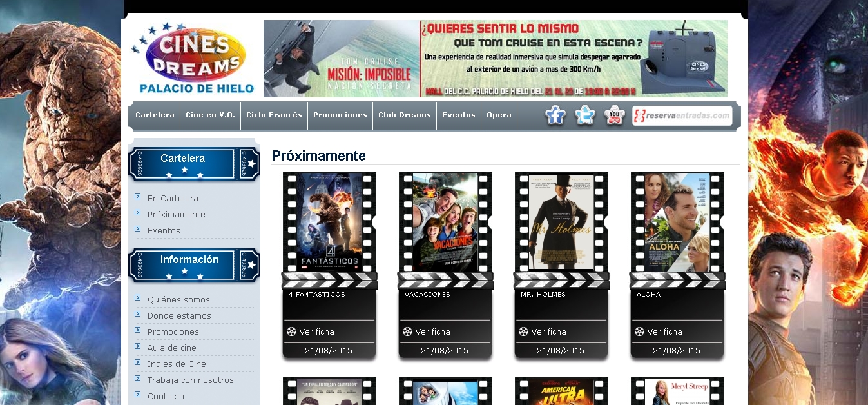Viewport: 868px width, 405px height.
Task: Click the 21/08/2015 date under Vacaciones
Action: pyautogui.click(x=445, y=351)
